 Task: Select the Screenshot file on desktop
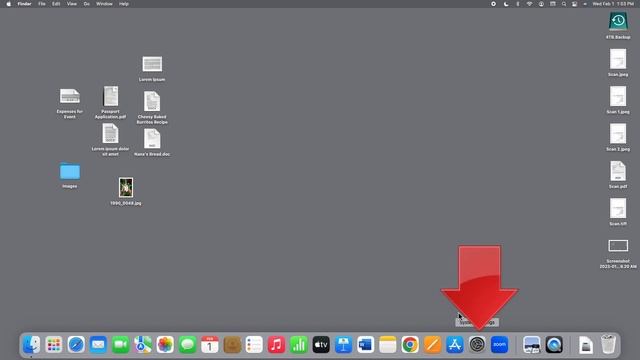[618, 245]
